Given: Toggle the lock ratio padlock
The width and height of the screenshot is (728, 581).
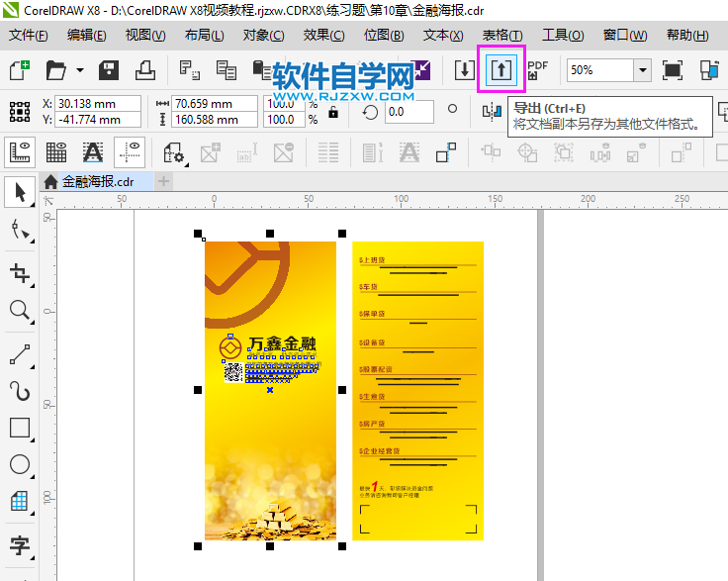Looking at the screenshot, I should tap(333, 112).
